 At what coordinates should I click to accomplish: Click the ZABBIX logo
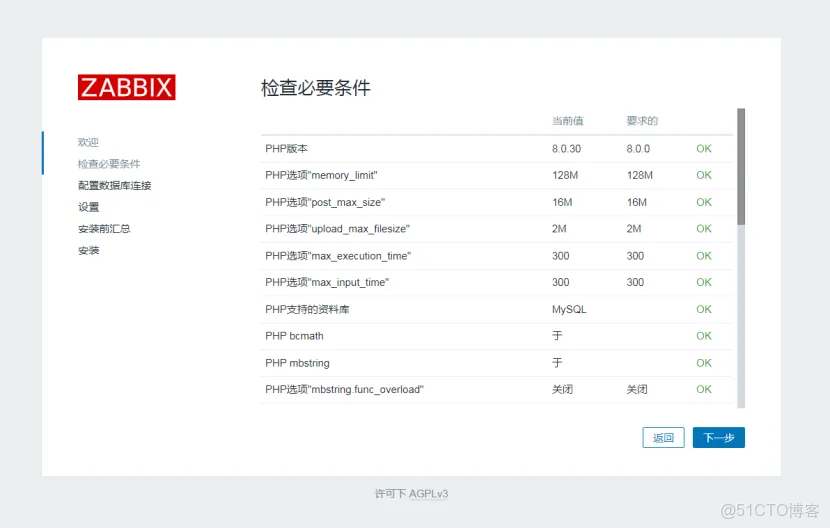pyautogui.click(x=127, y=87)
